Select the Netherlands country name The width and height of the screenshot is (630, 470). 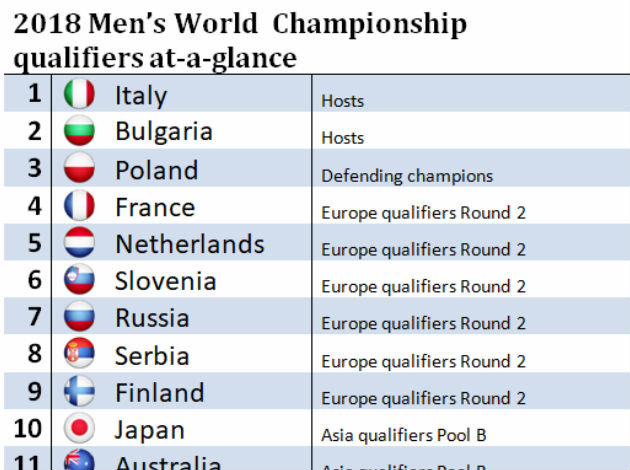(x=189, y=244)
